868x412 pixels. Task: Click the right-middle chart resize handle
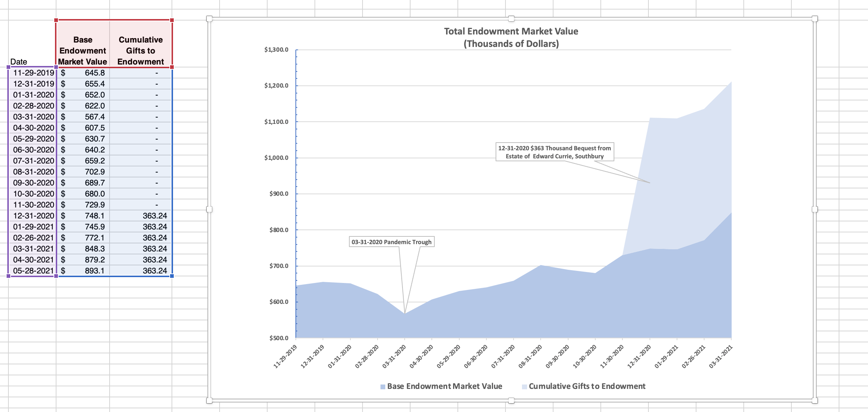pos(815,209)
